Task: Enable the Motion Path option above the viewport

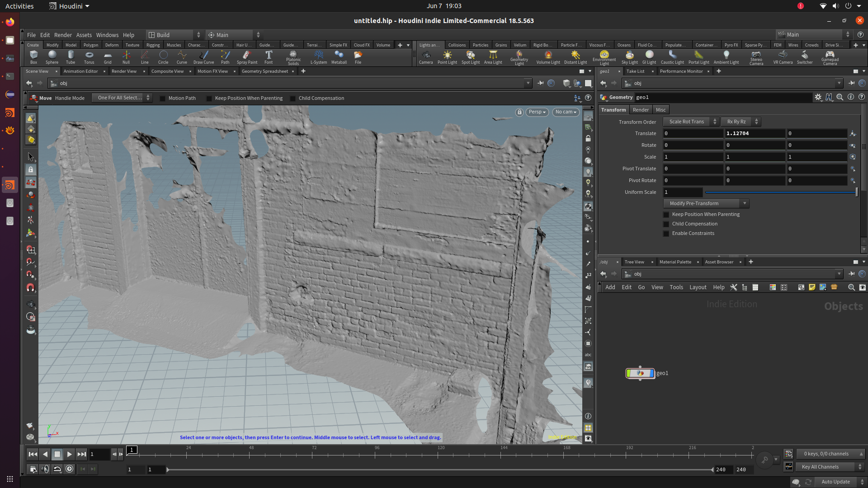Action: [x=163, y=98]
